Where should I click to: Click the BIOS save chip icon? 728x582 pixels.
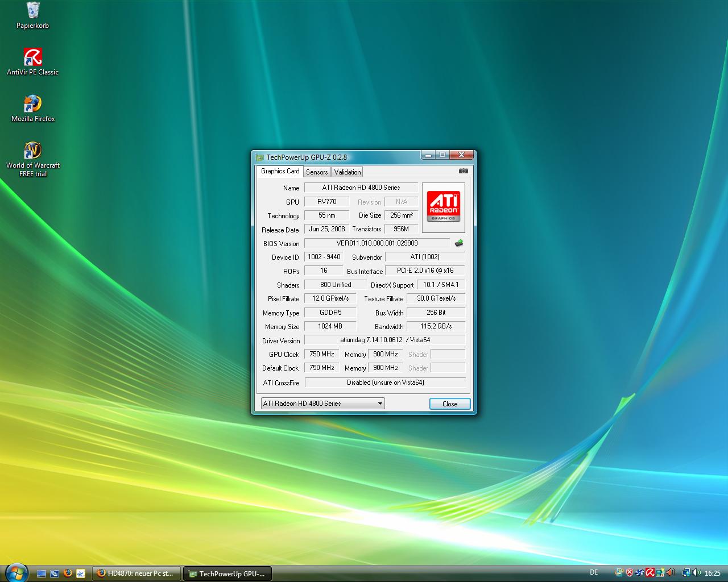pyautogui.click(x=458, y=243)
